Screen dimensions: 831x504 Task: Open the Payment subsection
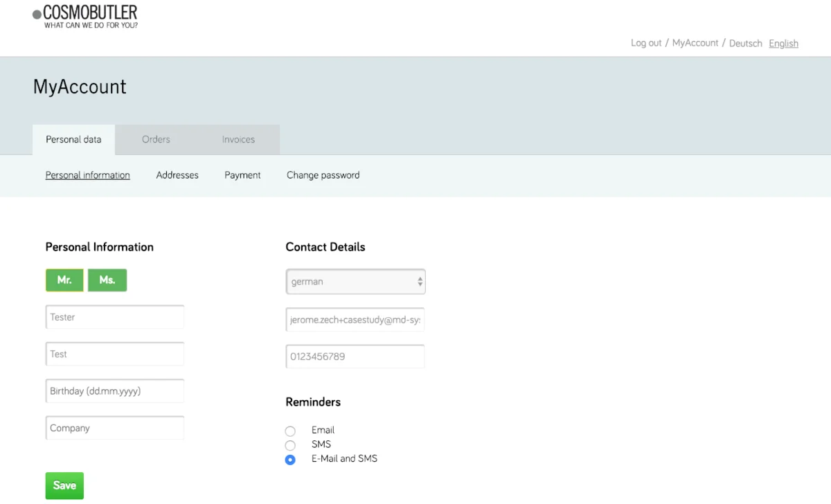[x=242, y=175]
